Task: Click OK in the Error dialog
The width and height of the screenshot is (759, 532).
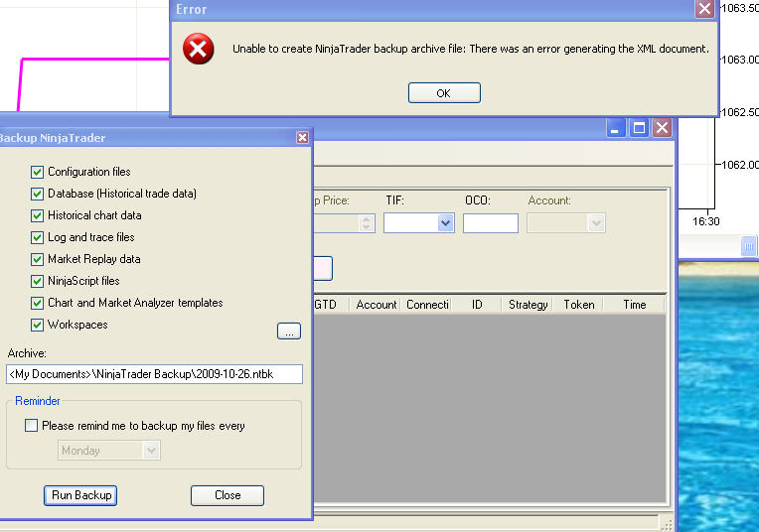Action: pos(444,93)
